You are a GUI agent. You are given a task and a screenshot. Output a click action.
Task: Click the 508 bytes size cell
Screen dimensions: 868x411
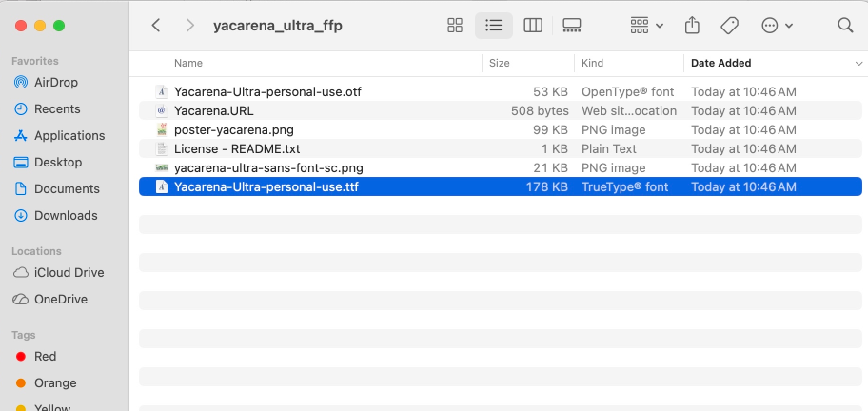(x=540, y=110)
